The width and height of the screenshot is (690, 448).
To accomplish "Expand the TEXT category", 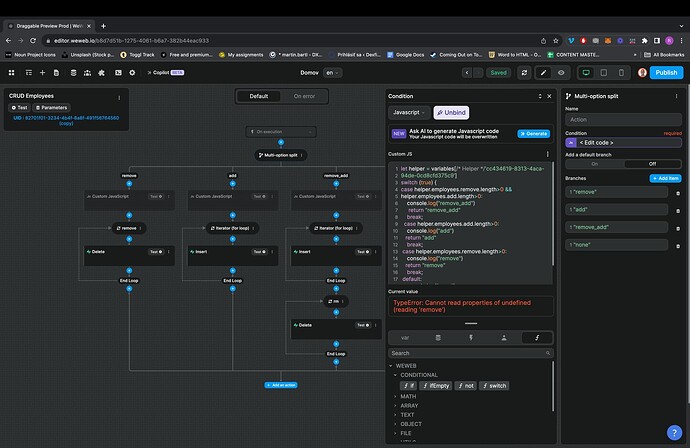I will click(x=395, y=415).
